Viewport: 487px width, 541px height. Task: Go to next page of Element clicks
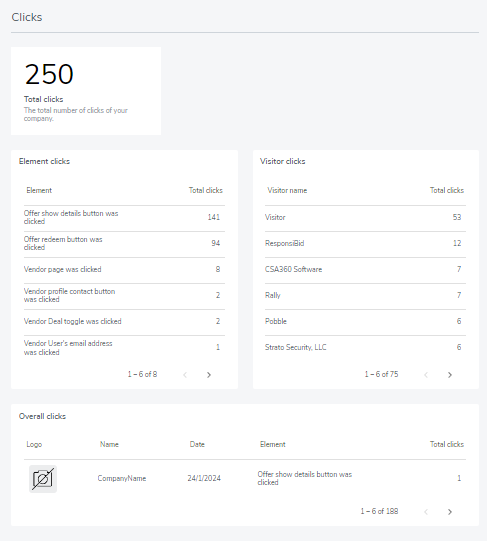click(208, 375)
